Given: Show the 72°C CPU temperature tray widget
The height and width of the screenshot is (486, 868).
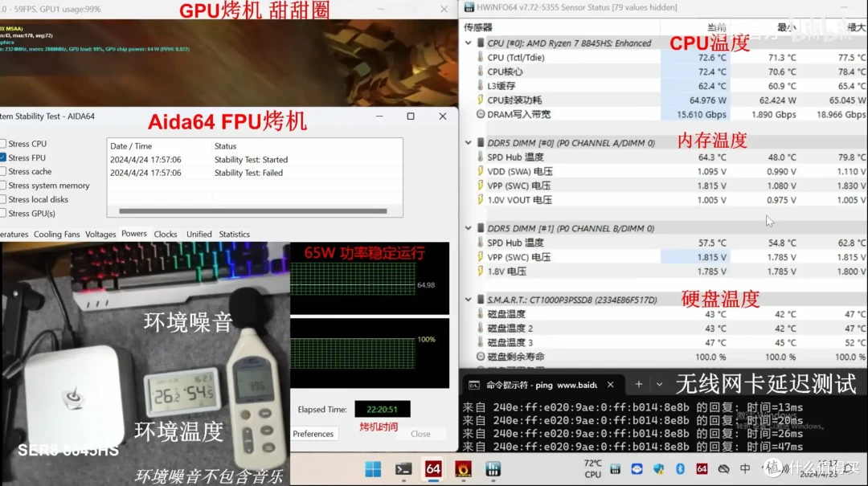Looking at the screenshot, I should (x=592, y=469).
